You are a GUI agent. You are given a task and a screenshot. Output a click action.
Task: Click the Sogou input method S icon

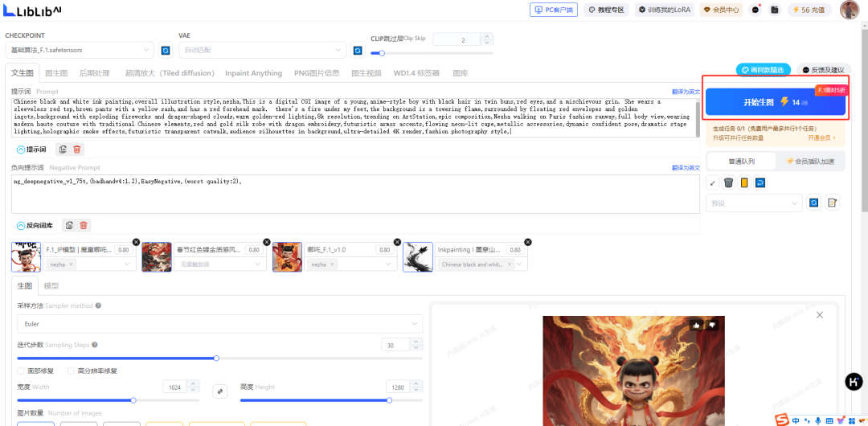[782, 420]
